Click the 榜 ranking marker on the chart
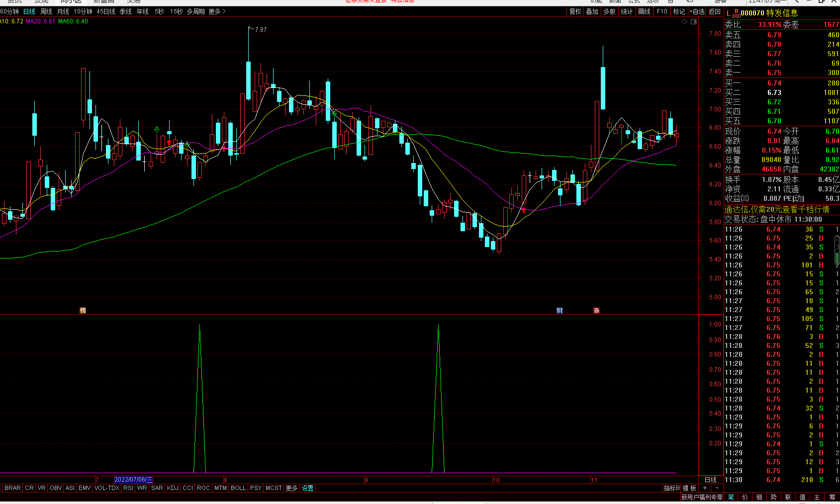The image size is (840, 504). 83,310
